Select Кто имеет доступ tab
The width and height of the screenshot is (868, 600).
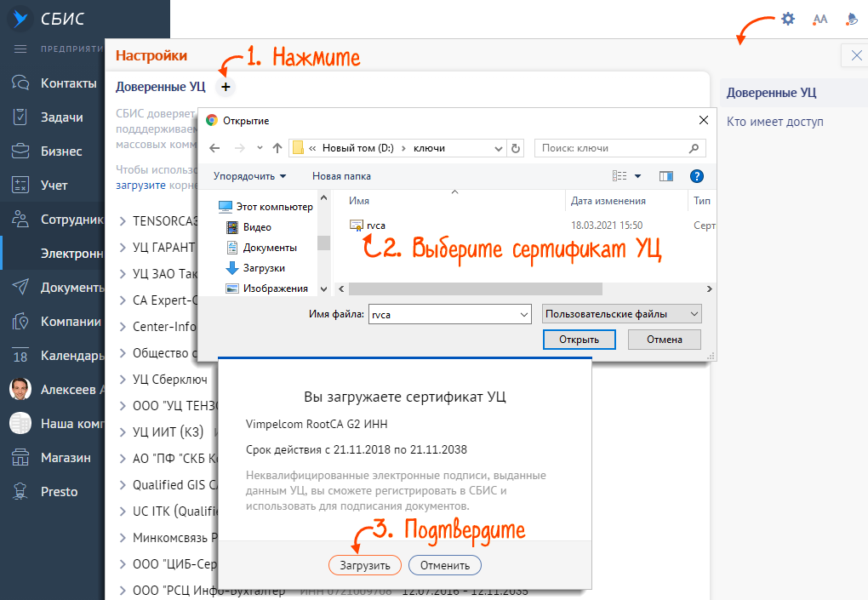point(774,122)
